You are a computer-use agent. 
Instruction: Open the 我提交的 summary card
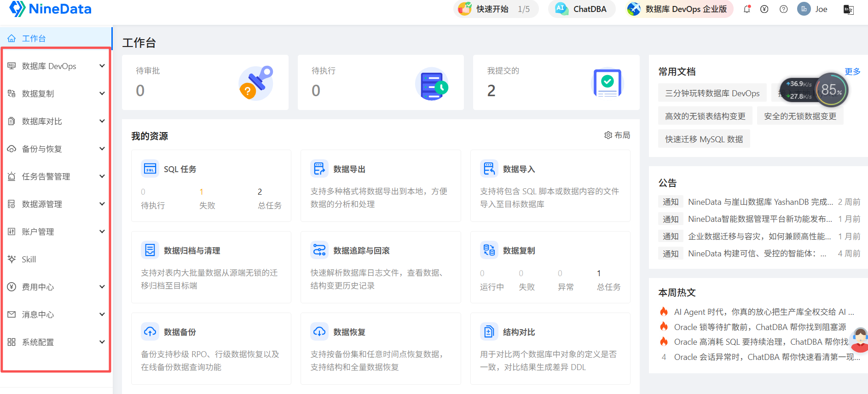[x=556, y=82]
